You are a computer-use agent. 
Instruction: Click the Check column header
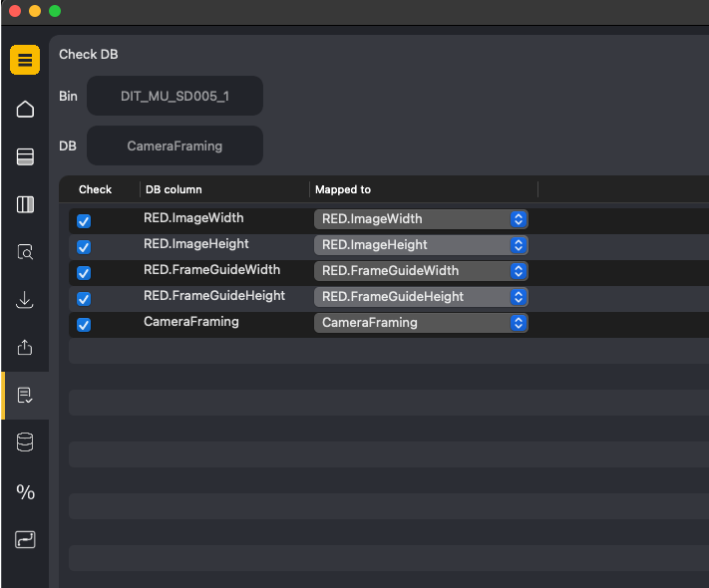tap(96, 189)
